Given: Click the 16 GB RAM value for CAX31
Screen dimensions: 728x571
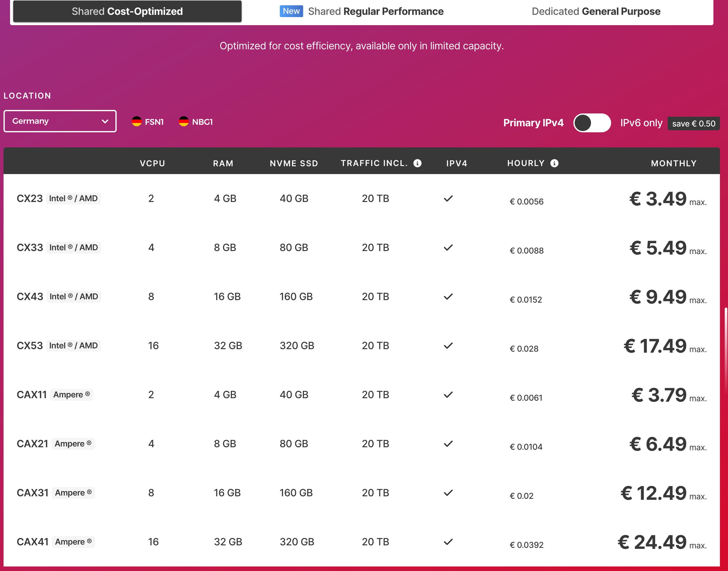Looking at the screenshot, I should (x=227, y=493).
